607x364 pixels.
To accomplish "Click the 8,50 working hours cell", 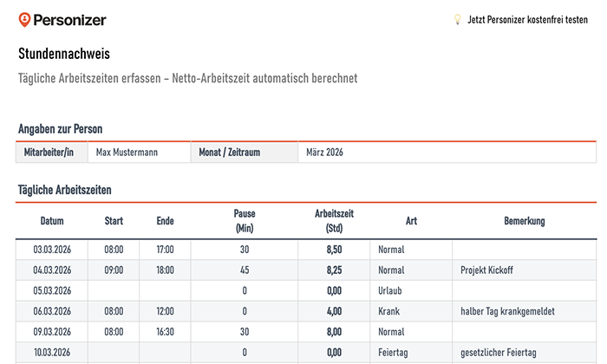I will pyautogui.click(x=334, y=250).
